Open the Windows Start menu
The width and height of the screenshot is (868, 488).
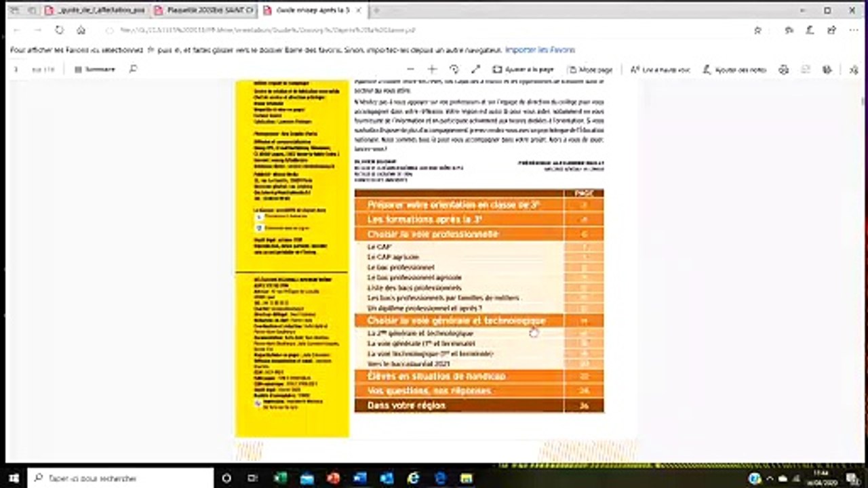pos(14,478)
